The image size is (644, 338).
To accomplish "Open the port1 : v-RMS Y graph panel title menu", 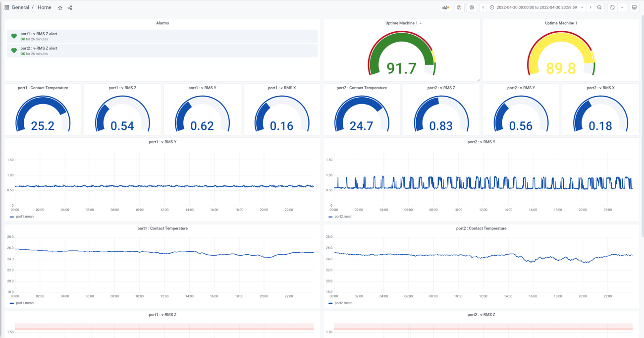I will (x=162, y=142).
